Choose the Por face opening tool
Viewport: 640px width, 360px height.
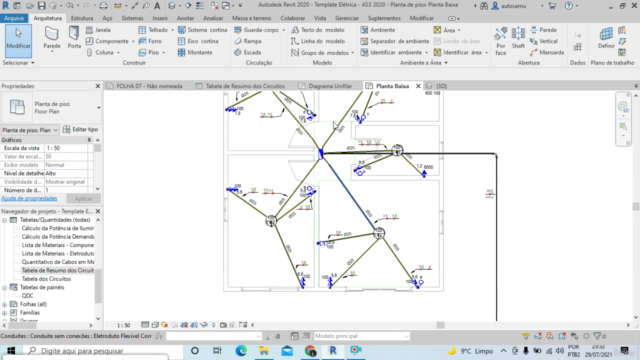501,41
